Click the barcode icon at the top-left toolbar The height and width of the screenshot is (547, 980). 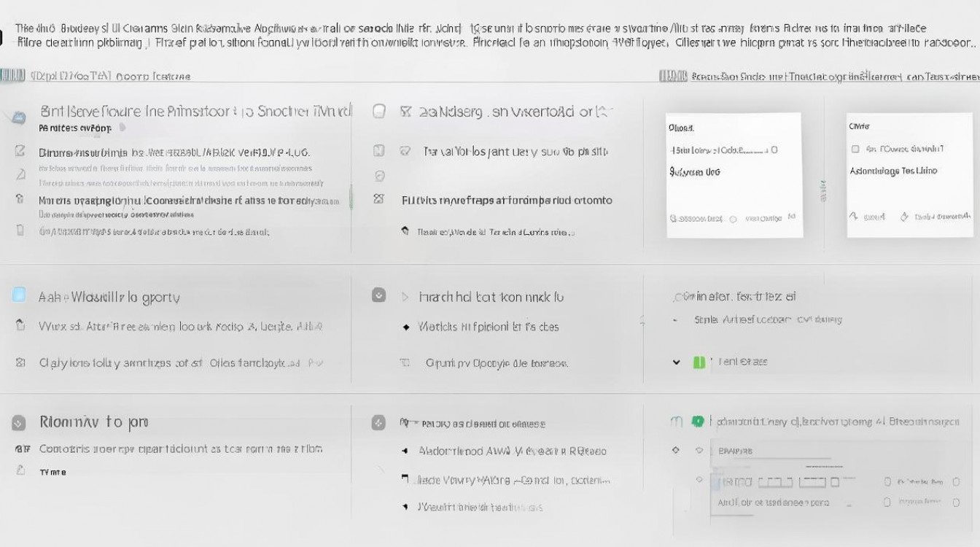(13, 75)
